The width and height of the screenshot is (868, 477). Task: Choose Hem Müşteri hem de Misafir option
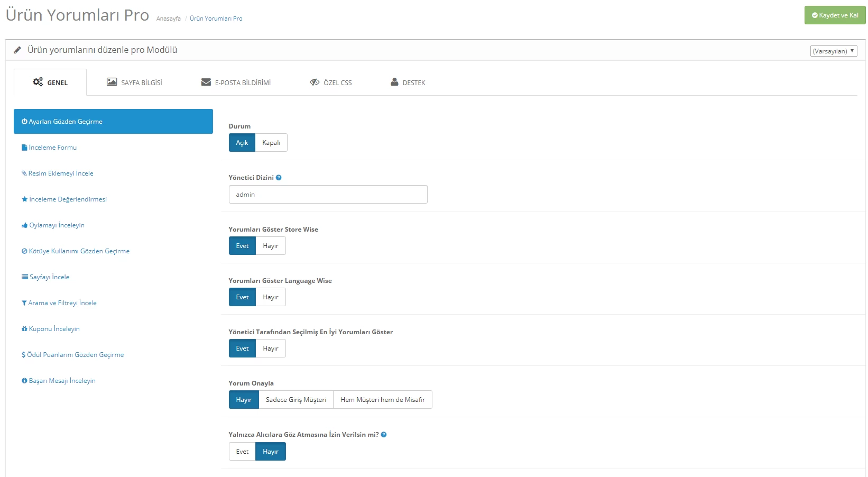coord(383,400)
